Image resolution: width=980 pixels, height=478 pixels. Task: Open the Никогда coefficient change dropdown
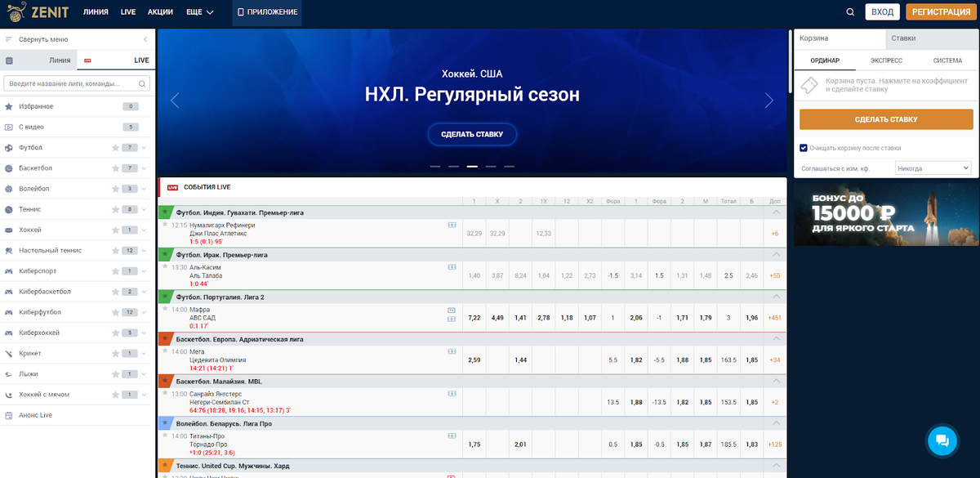pos(933,168)
